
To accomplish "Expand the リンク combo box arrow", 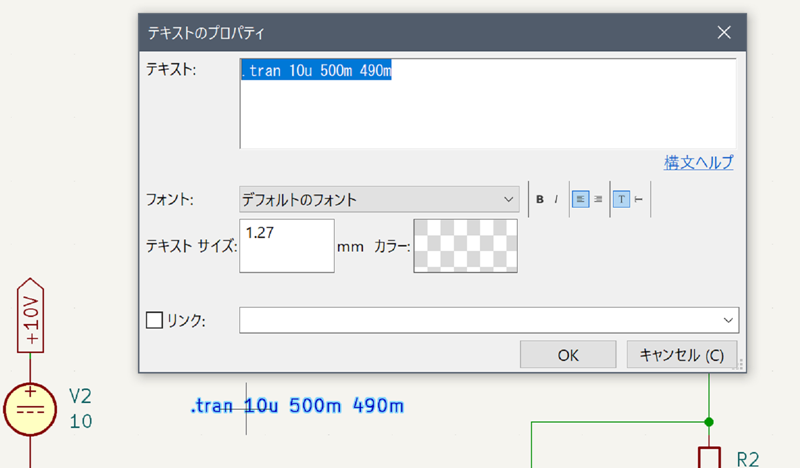I will tap(728, 321).
